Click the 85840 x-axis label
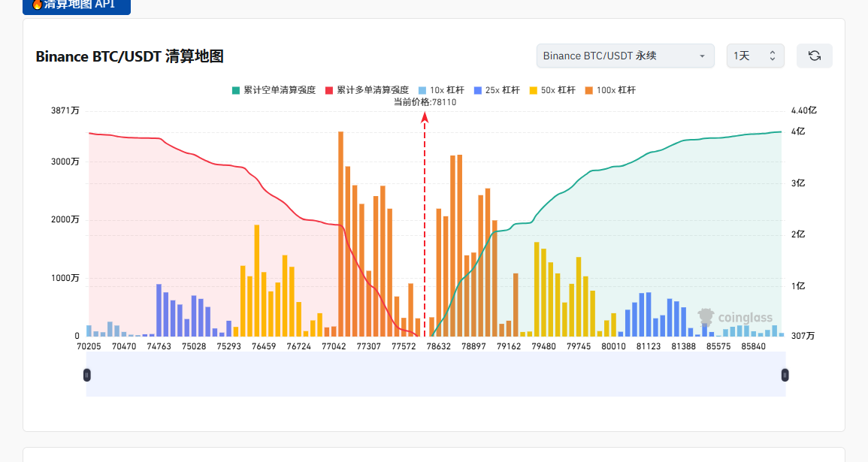Viewport: 868px width, 462px height. (x=754, y=346)
